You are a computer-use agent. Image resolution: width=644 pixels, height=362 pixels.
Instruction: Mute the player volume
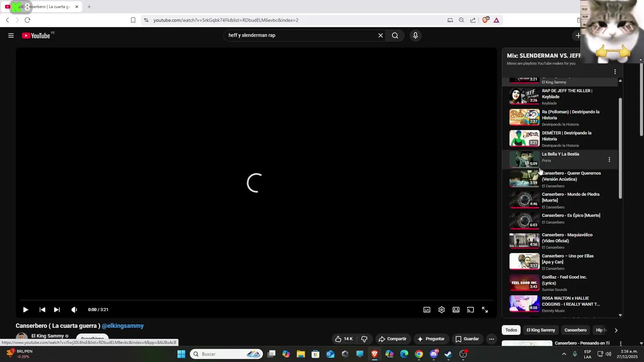[74, 310]
